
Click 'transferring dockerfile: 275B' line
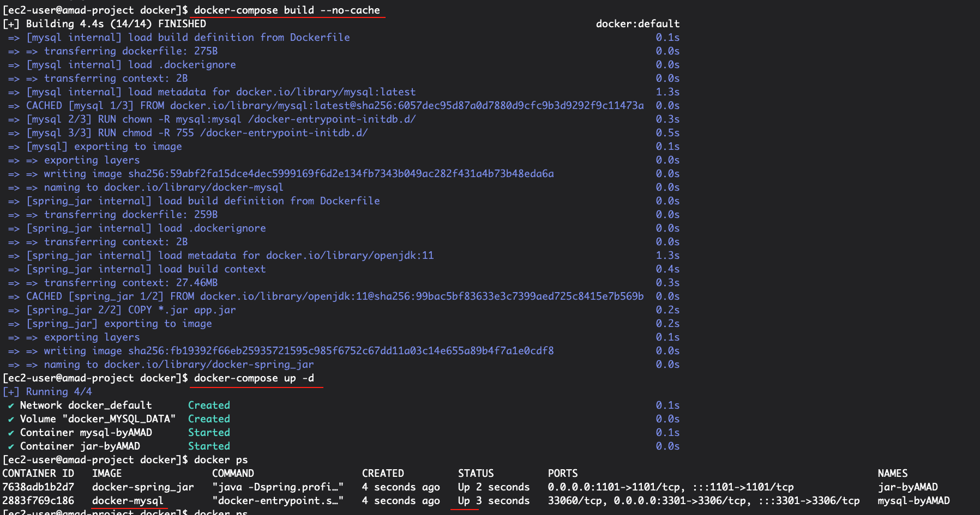pos(131,51)
